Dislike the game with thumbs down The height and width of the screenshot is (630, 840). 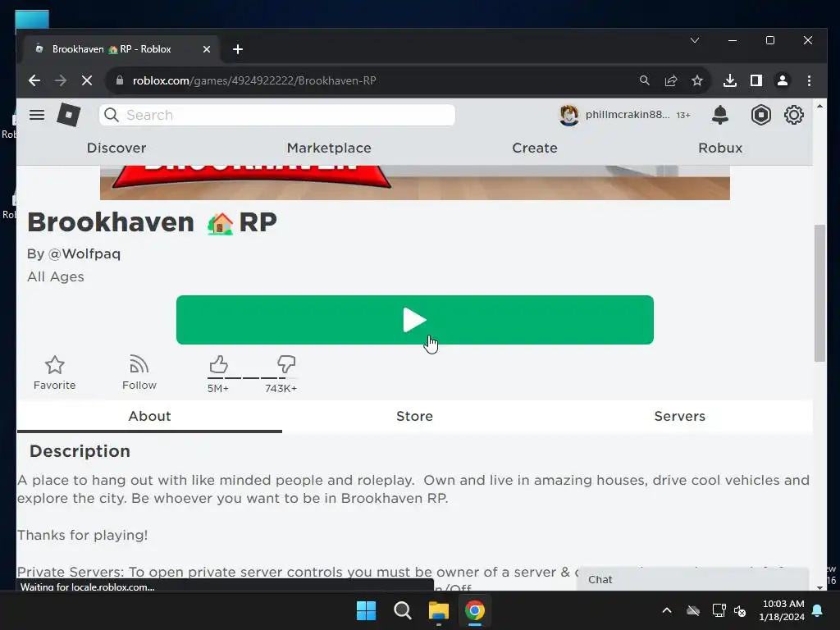(x=286, y=364)
